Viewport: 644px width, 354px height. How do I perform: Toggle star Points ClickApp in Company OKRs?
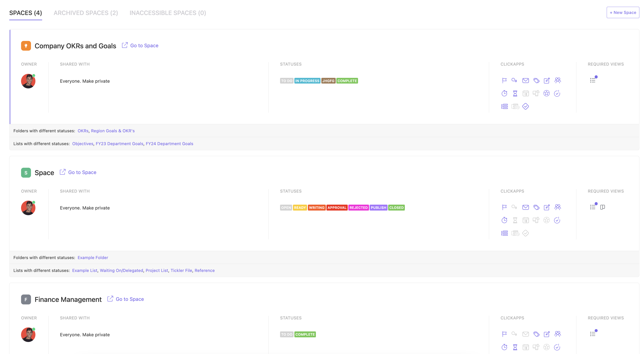[x=546, y=93]
